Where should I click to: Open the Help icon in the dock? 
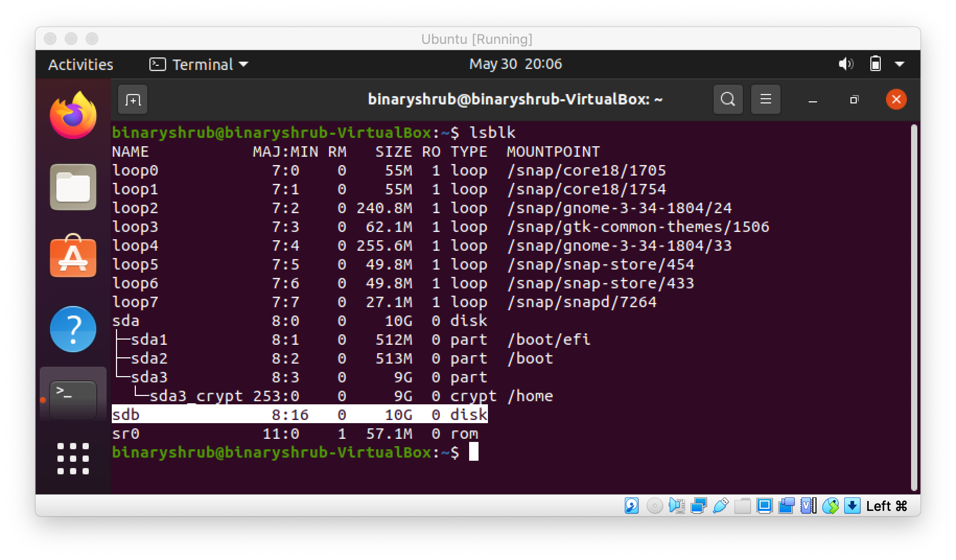click(x=73, y=329)
